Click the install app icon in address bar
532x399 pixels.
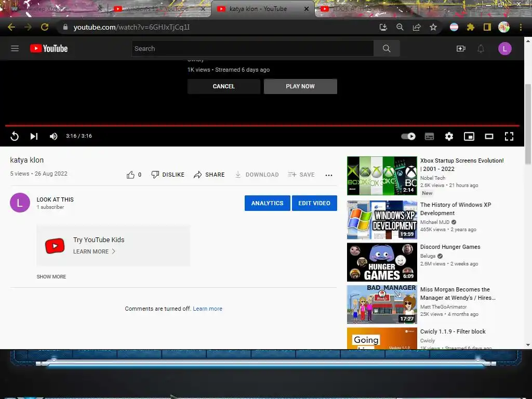[383, 27]
